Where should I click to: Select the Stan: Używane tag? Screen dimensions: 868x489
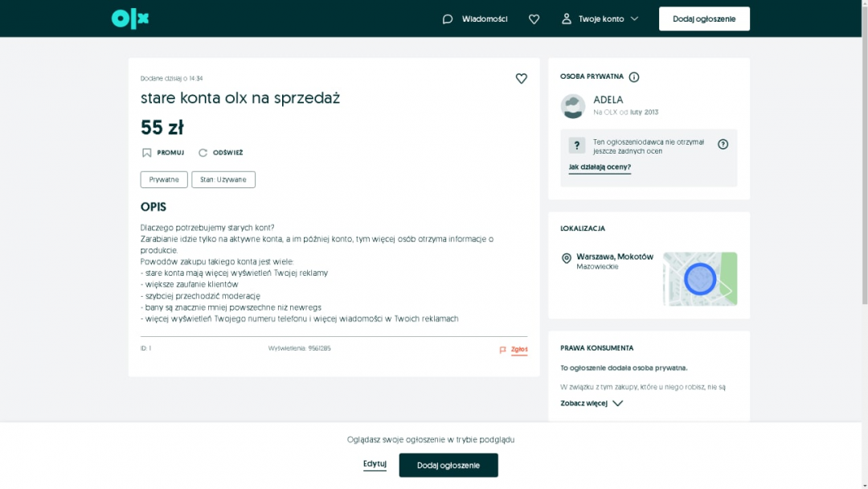[223, 179]
